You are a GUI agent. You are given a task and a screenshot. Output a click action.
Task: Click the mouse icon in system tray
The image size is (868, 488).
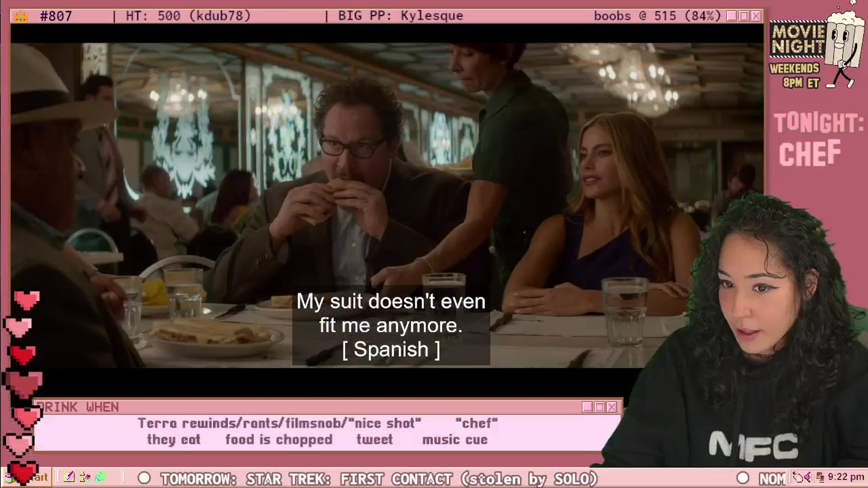pos(798,477)
